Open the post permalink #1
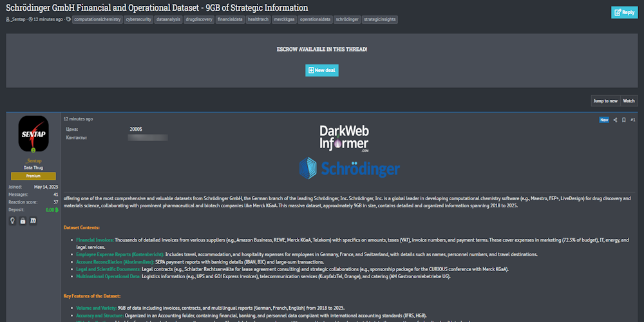644x322 pixels. (633, 120)
